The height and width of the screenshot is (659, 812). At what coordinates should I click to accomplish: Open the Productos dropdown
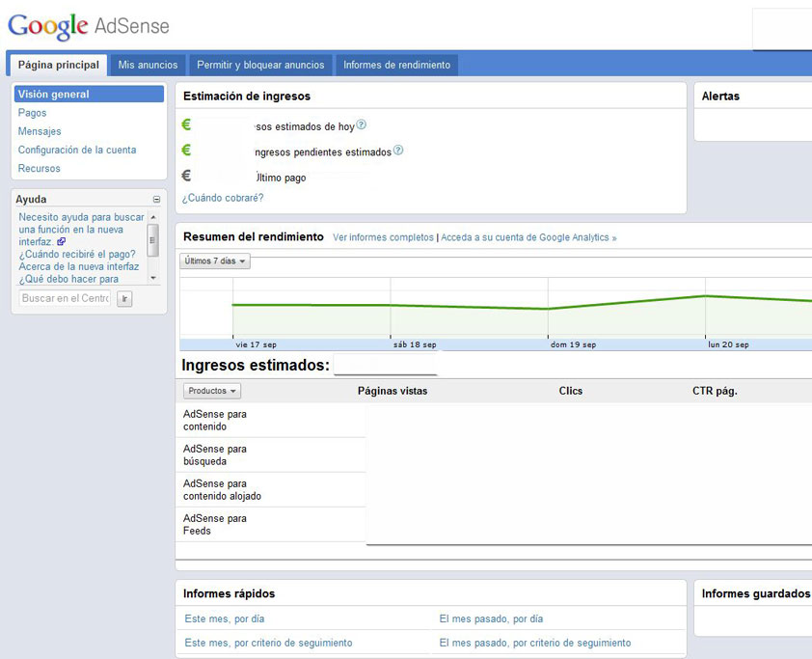point(212,391)
